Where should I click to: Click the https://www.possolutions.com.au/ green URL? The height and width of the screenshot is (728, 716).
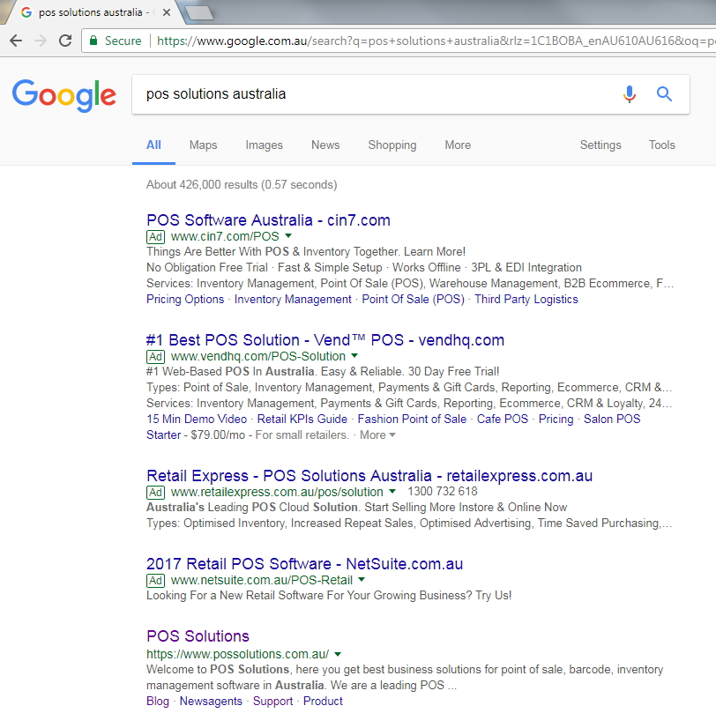coord(237,654)
